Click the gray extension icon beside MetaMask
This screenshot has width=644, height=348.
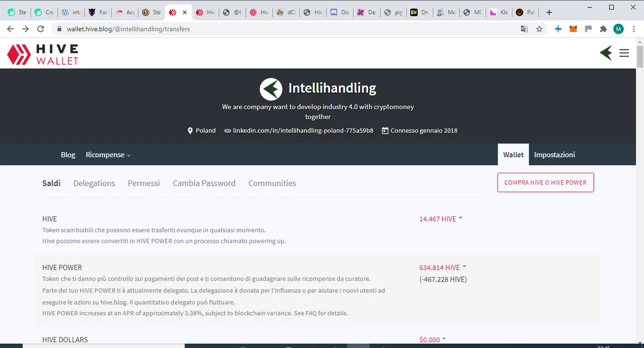588,29
